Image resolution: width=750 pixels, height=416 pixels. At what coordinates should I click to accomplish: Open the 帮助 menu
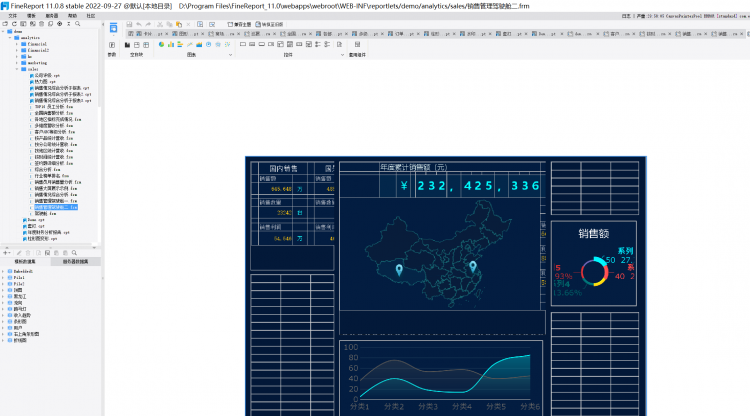coord(72,16)
